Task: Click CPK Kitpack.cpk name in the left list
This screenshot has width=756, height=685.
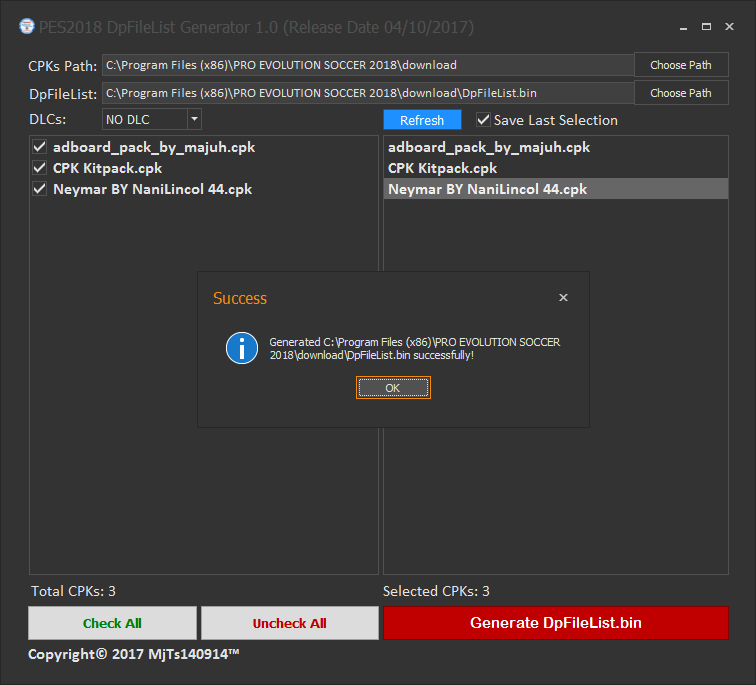Action: (x=108, y=168)
